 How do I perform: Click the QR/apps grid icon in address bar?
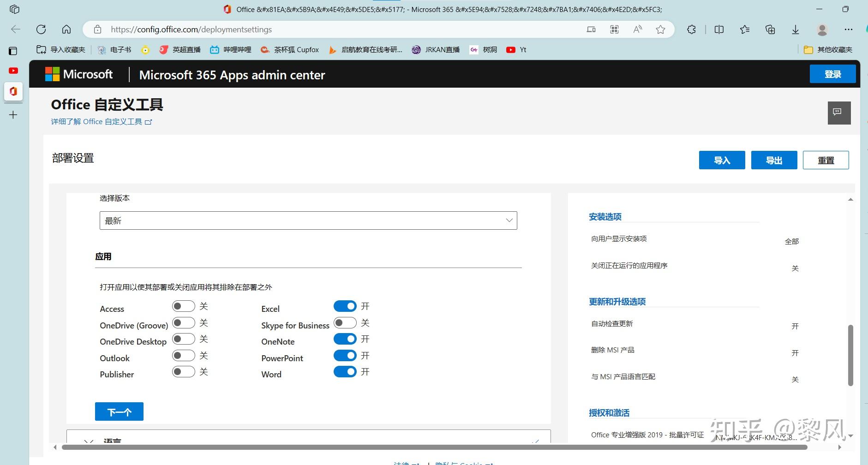coord(614,30)
